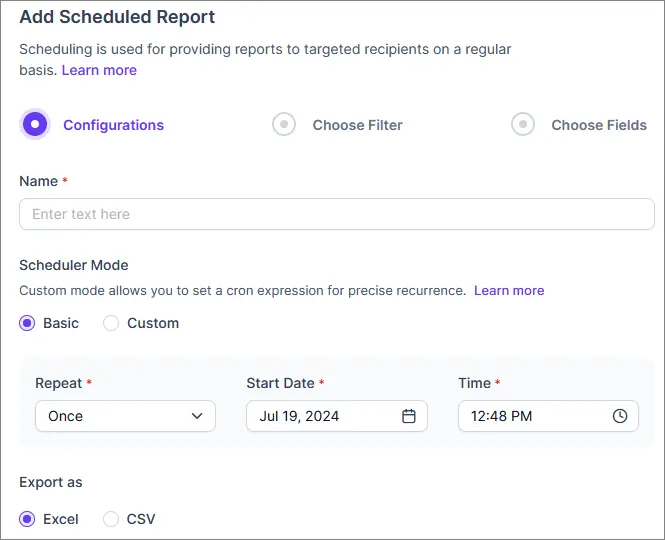
Task: Select the Basic scheduler mode radio
Action: 27,323
